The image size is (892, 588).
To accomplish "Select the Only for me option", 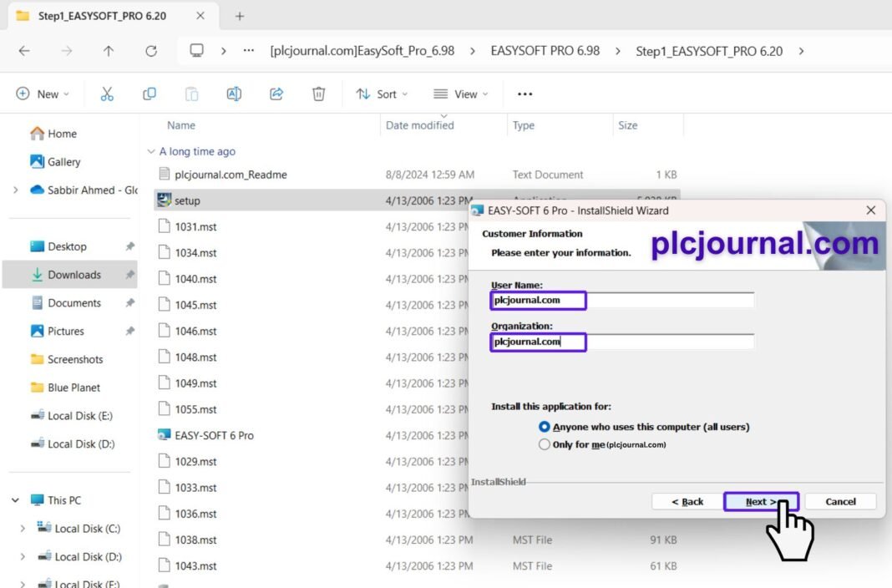I will pyautogui.click(x=545, y=444).
